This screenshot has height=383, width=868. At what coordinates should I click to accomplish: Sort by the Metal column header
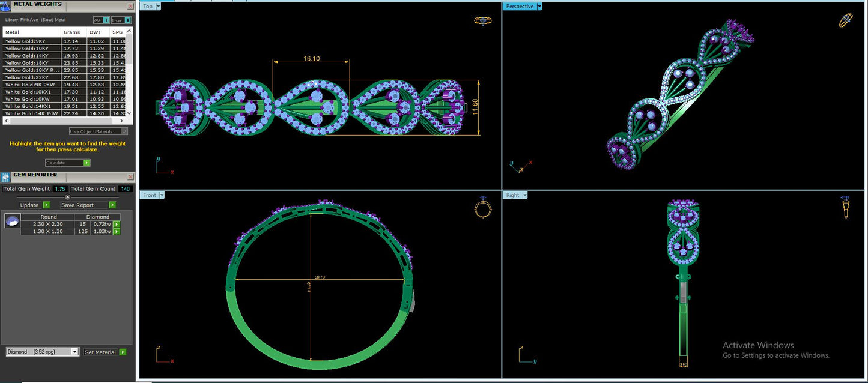[32, 32]
